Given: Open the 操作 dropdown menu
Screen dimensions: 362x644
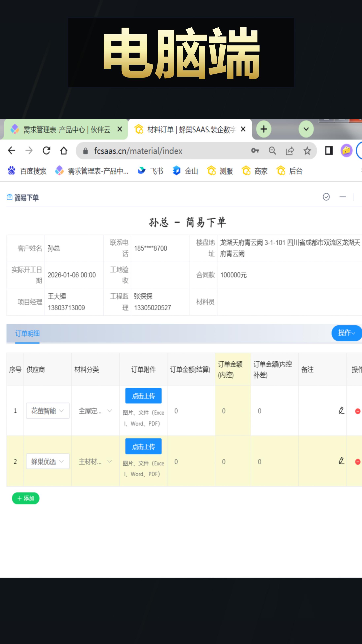Looking at the screenshot, I should point(346,333).
